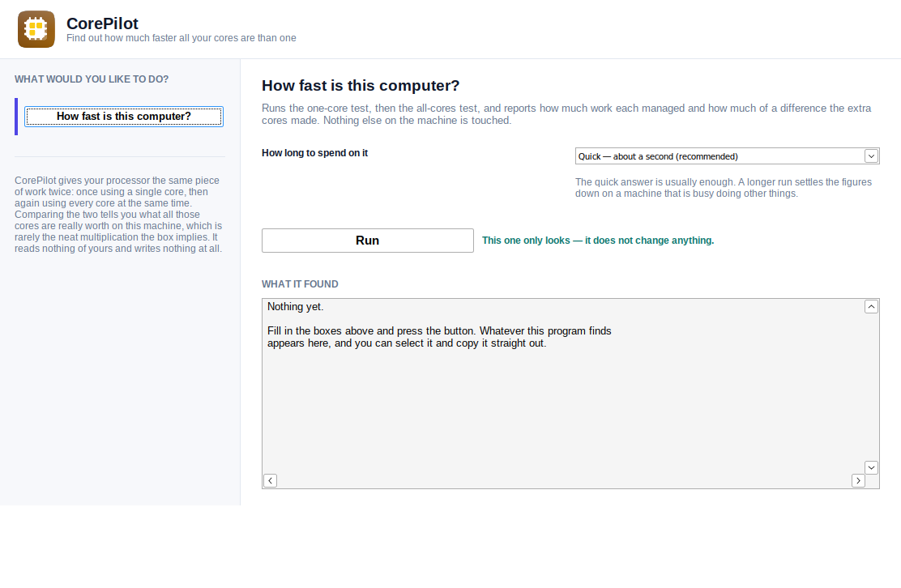Screen dimensions: 901x588
Task: Open the 'How long to spend on it' dropdown
Action: [x=727, y=156]
